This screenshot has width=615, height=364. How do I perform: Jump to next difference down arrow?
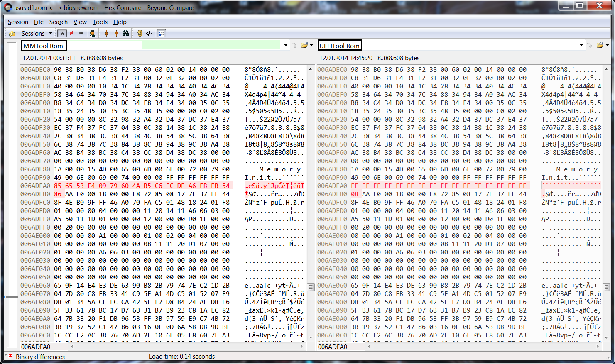click(106, 33)
